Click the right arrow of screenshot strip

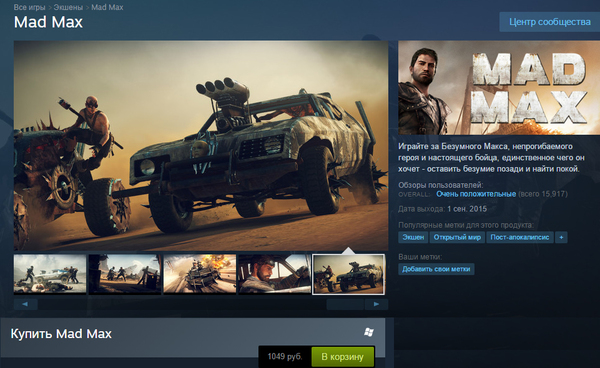[376, 304]
